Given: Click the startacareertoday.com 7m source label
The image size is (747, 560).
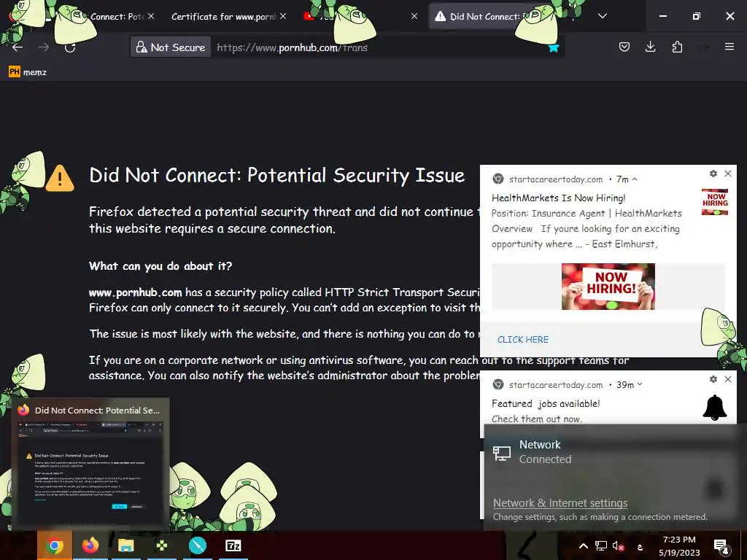Looking at the screenshot, I should [555, 179].
